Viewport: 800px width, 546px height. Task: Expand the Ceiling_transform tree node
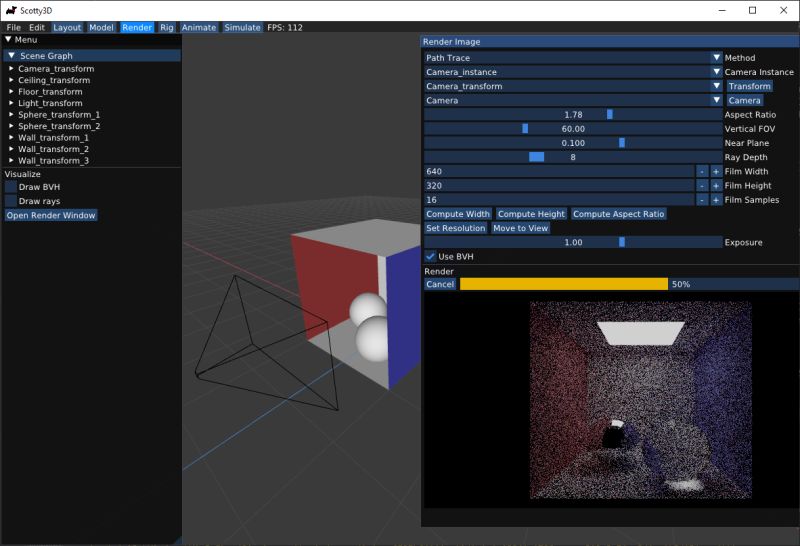11,80
